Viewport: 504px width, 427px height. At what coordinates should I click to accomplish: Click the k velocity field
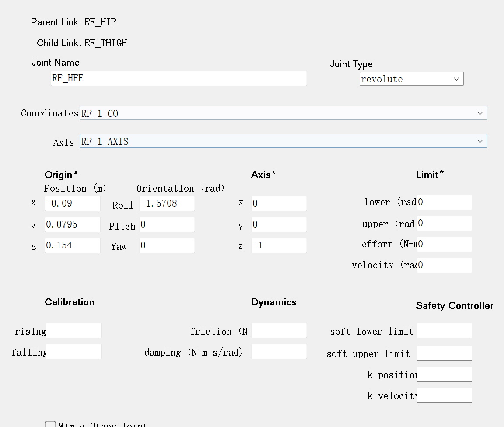[x=444, y=395]
